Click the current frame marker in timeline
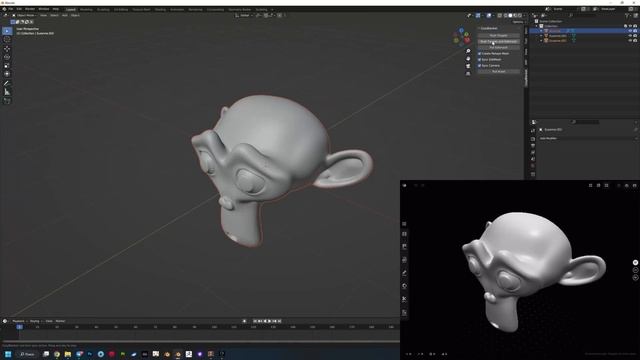The height and width of the screenshot is (360, 640). coord(19,327)
